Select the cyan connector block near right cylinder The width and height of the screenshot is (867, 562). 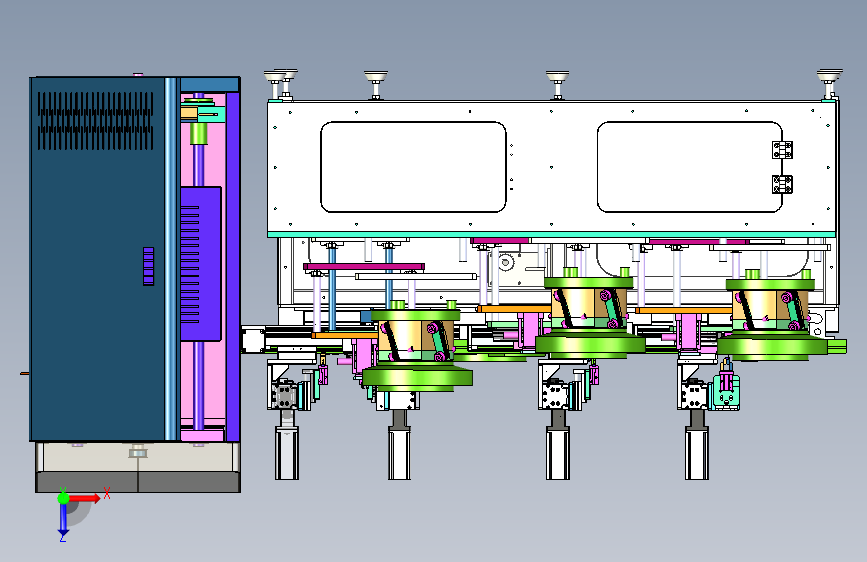click(725, 392)
